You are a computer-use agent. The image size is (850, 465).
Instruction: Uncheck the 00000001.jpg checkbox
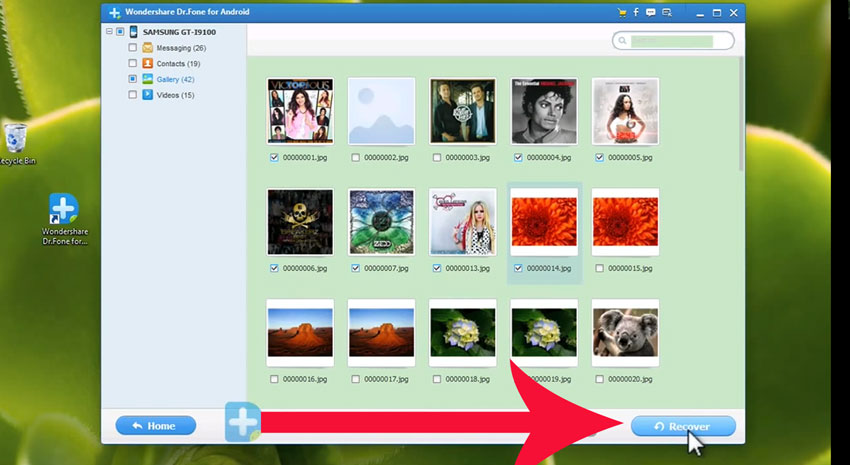pyautogui.click(x=274, y=158)
